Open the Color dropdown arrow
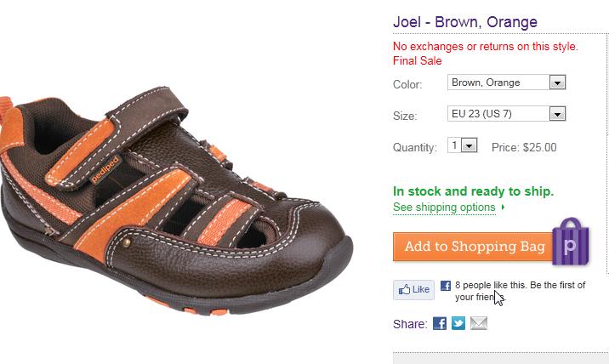609x364 pixels. (x=557, y=82)
